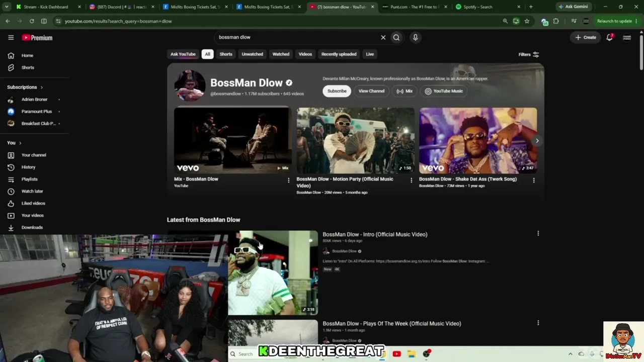This screenshot has width=644, height=362.
Task: Show hidden system tray icons
Action: 570,354
